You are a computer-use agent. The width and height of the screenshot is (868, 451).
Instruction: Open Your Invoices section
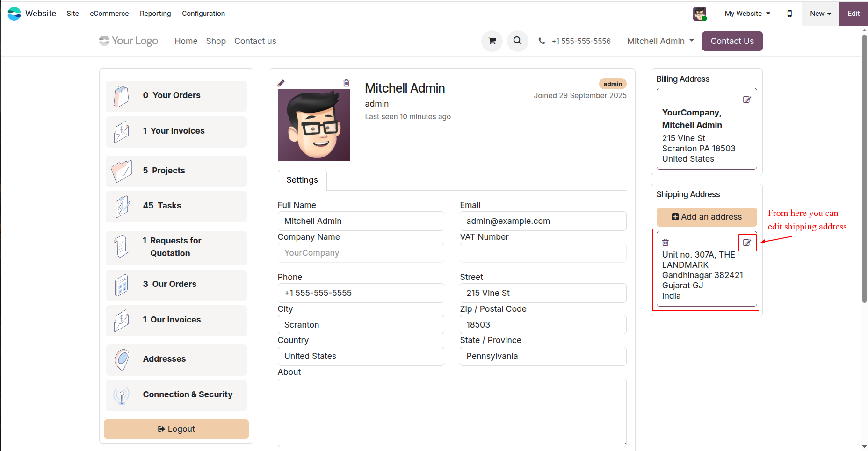click(x=176, y=131)
